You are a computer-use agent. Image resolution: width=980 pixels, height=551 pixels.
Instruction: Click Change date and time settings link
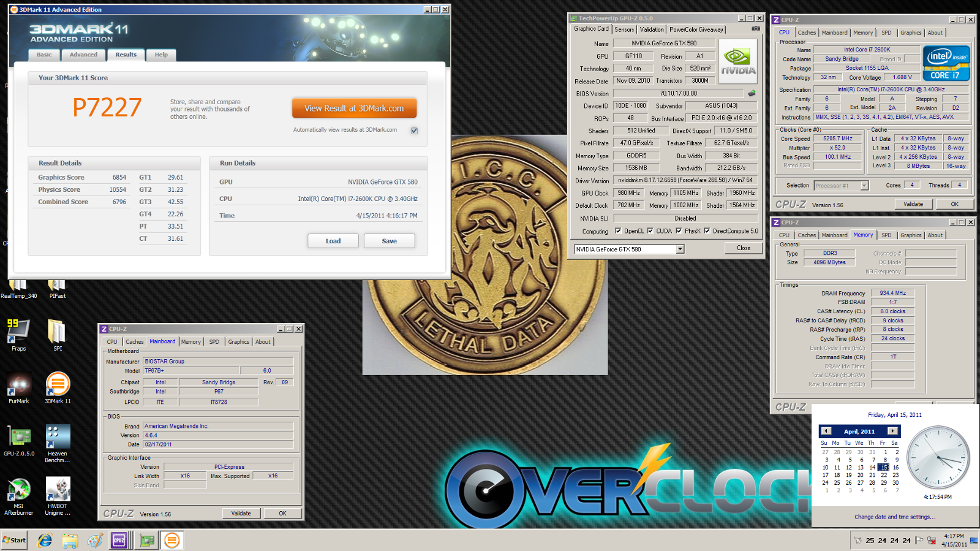pos(895,517)
